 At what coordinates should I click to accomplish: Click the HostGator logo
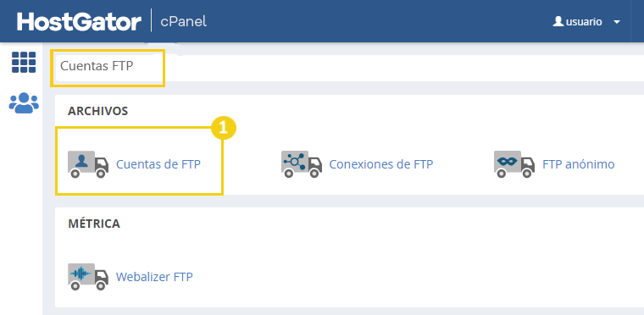tap(80, 21)
